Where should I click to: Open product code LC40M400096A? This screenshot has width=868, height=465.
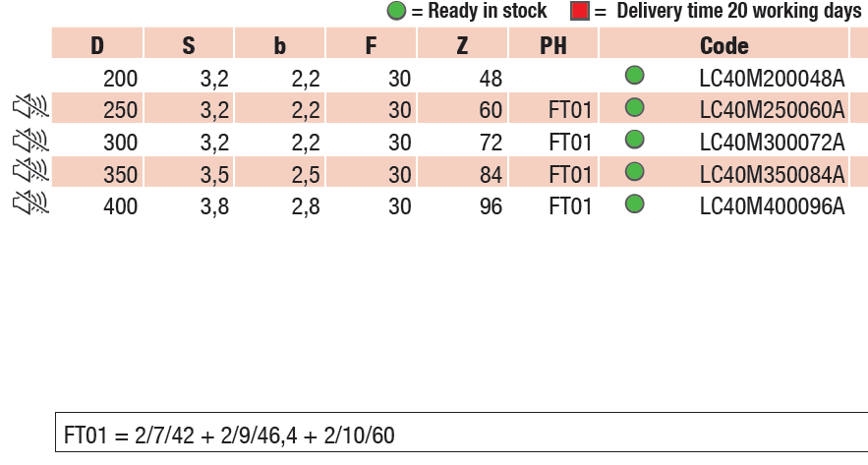[x=772, y=206]
